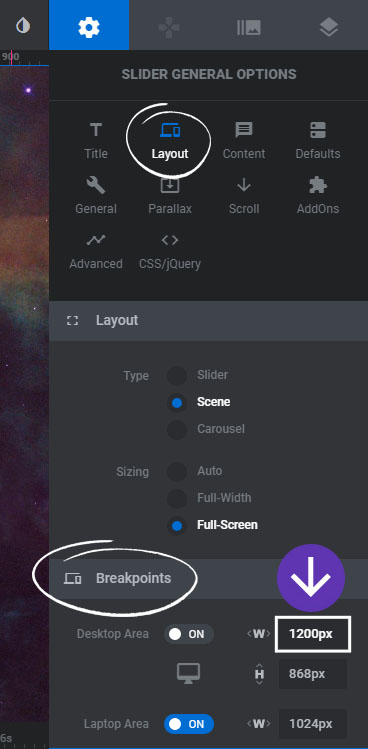This screenshot has width=368, height=749.
Task: Open the Title options section
Action: coord(96,140)
